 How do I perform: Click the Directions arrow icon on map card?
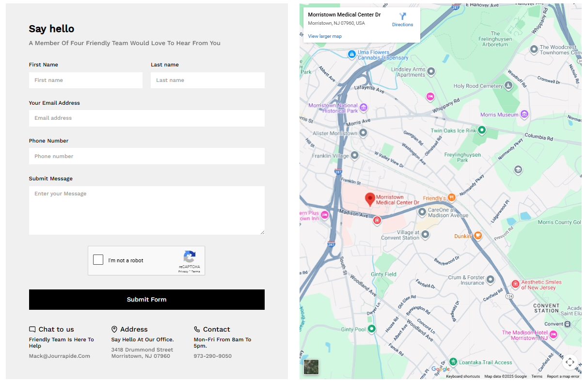402,16
